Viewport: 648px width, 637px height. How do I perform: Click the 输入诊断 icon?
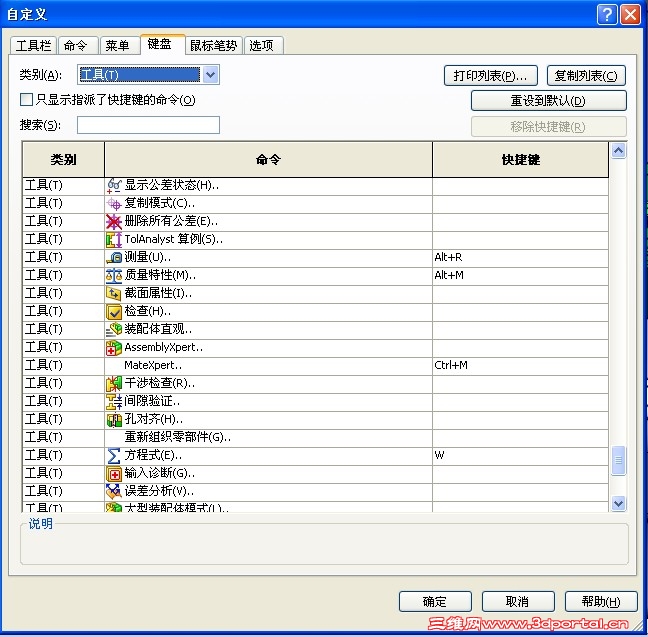click(114, 474)
